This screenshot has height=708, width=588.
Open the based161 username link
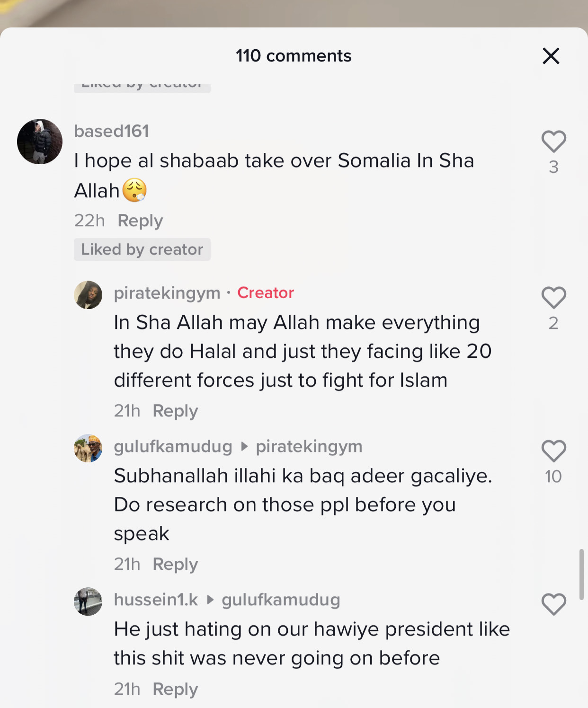click(112, 131)
